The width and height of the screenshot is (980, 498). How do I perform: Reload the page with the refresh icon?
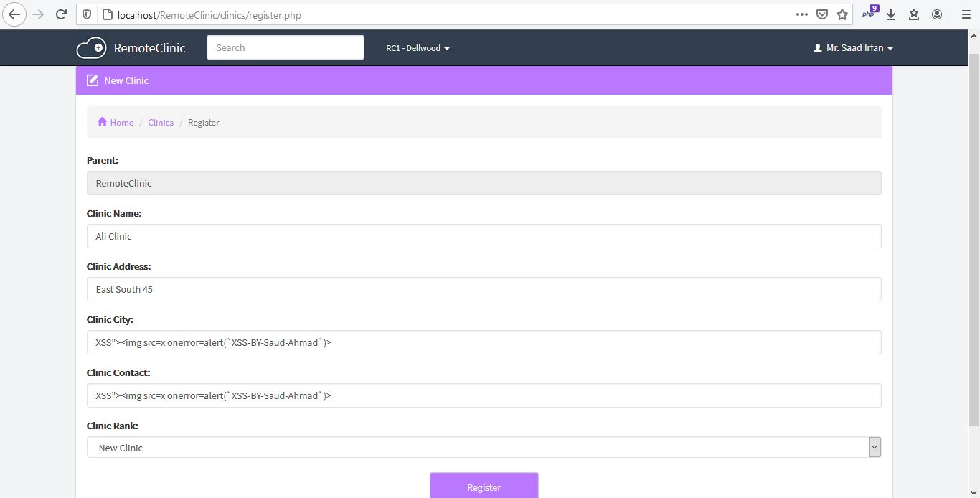[62, 14]
